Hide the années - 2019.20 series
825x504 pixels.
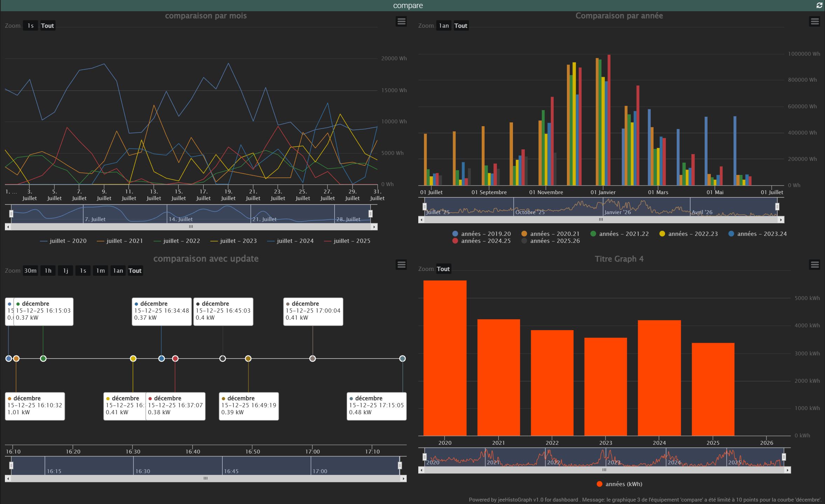click(x=486, y=234)
